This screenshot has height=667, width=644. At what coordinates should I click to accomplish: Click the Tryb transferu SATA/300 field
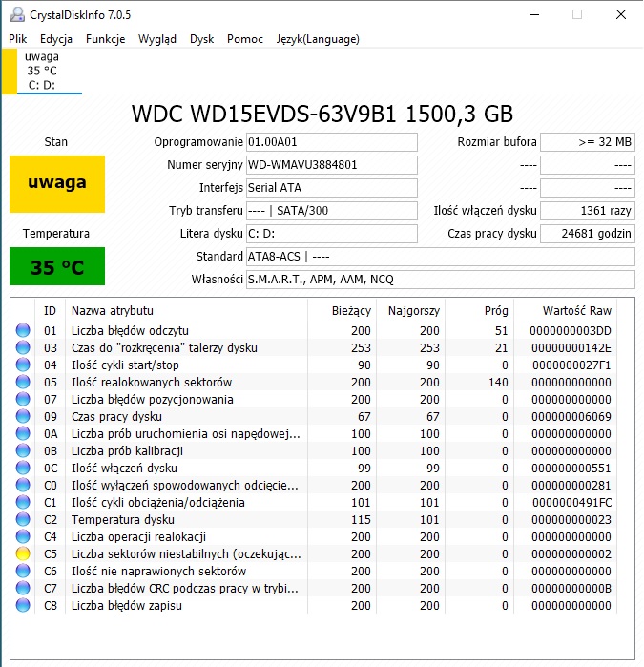click(332, 211)
